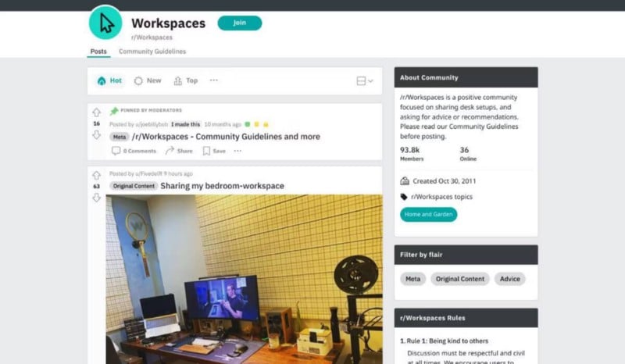Upvote the Sharing my bedroom-workspace post
Viewport: 625px width, 364px height.
coord(96,176)
